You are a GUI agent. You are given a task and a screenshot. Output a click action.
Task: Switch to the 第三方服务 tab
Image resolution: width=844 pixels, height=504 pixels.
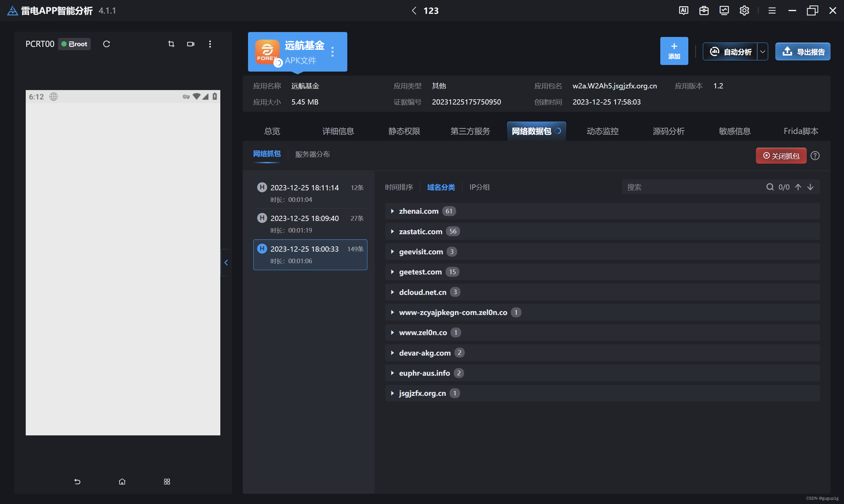[x=470, y=131]
